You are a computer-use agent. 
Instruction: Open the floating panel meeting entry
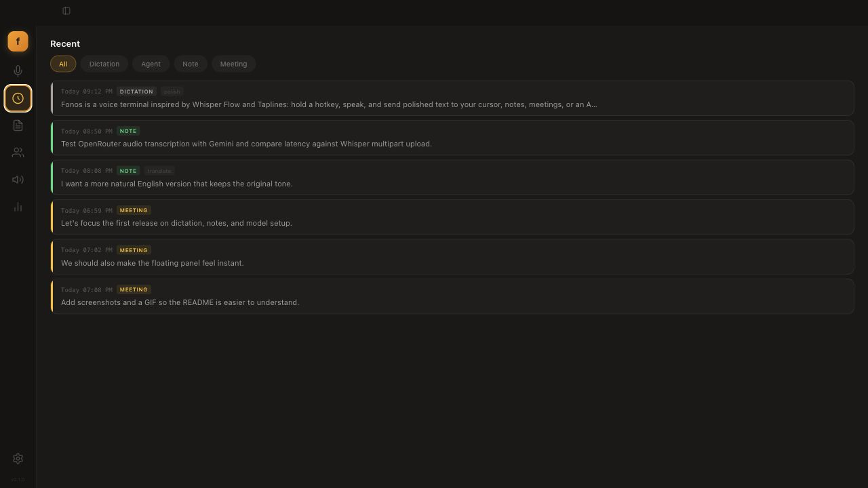coord(452,257)
